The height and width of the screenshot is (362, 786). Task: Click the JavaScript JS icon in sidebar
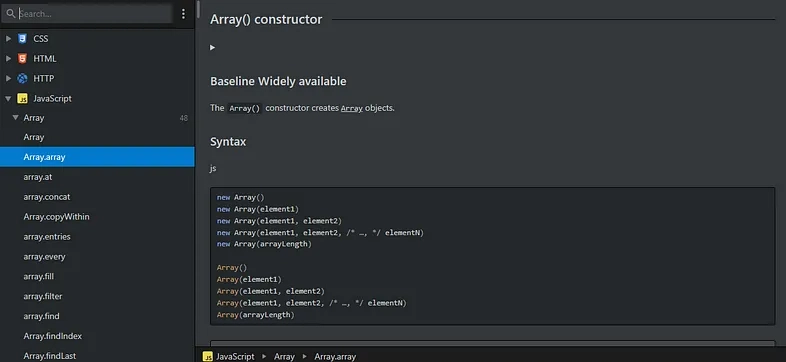(22, 99)
